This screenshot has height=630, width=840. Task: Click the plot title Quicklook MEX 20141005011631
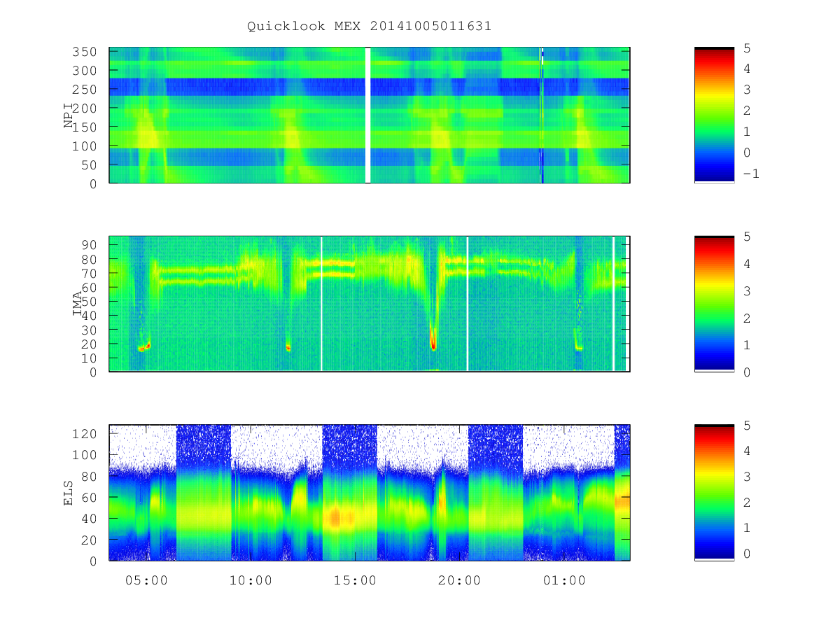369,27
